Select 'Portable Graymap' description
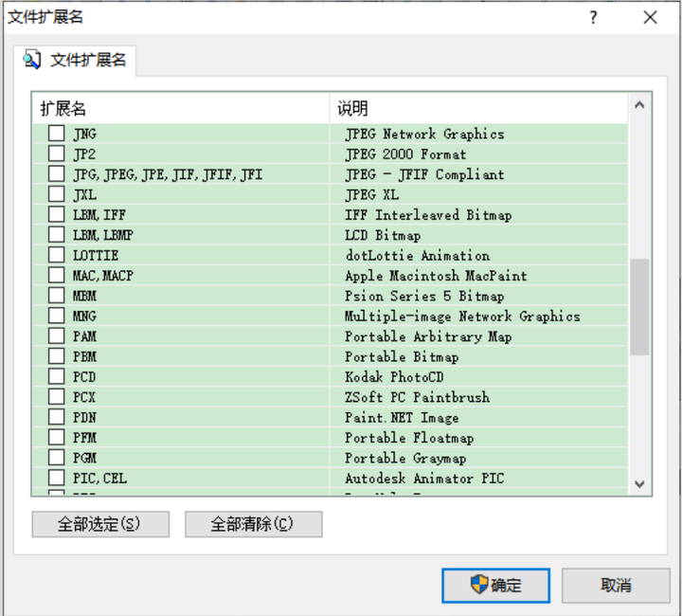 [x=405, y=458]
